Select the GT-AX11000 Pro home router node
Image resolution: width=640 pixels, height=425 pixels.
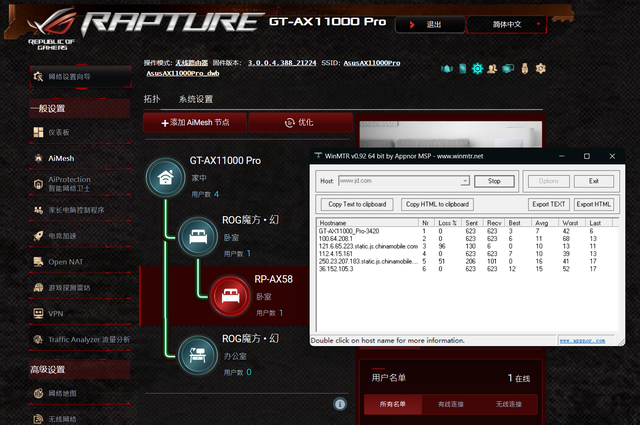click(x=165, y=178)
